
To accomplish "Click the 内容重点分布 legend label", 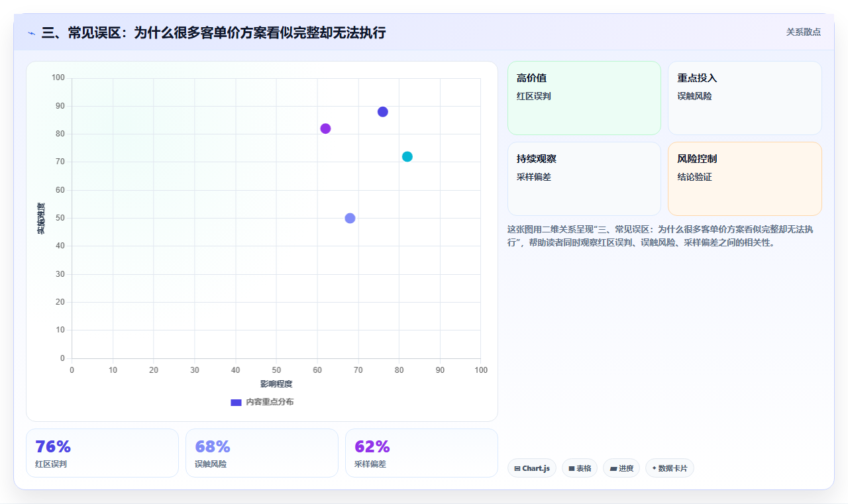I will pyautogui.click(x=270, y=402).
